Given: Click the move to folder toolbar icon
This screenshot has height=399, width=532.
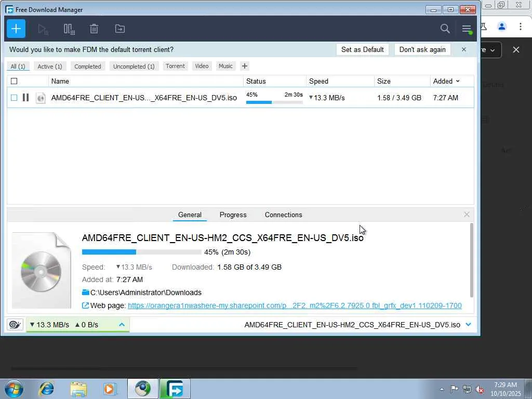Looking at the screenshot, I should coord(120,29).
